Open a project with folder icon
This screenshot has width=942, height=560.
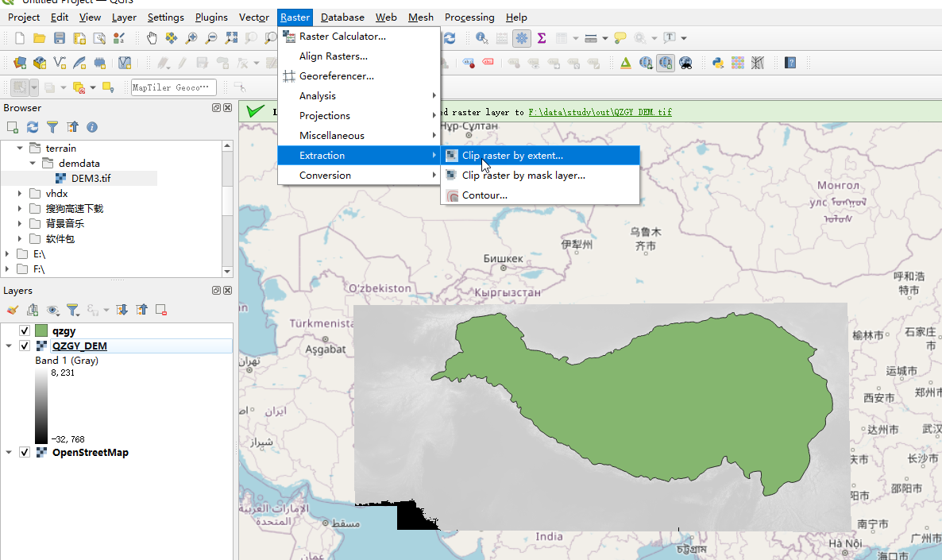(x=40, y=38)
